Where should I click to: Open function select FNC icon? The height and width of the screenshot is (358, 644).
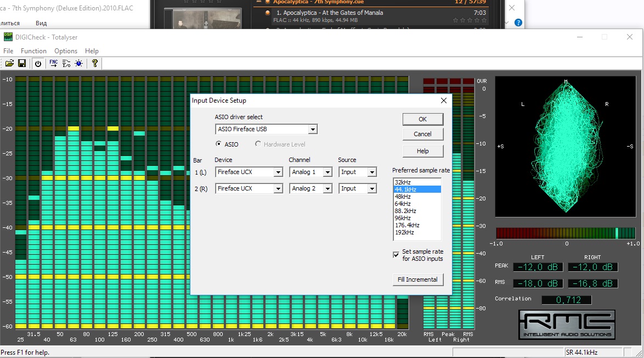[x=53, y=63]
